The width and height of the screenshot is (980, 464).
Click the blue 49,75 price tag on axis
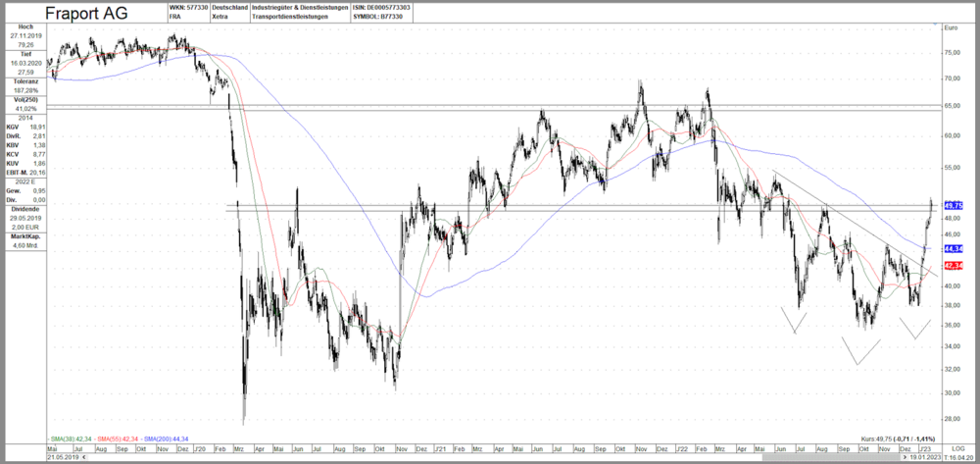tap(954, 205)
